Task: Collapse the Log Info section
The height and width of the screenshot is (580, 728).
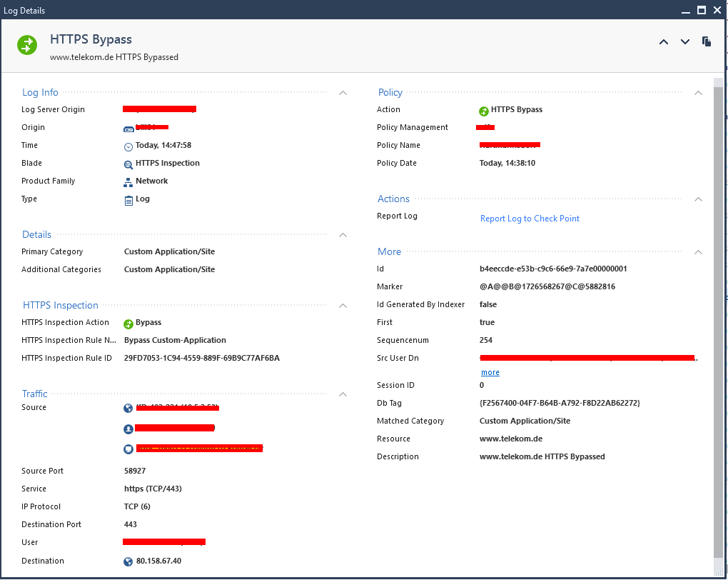Action: tap(343, 92)
